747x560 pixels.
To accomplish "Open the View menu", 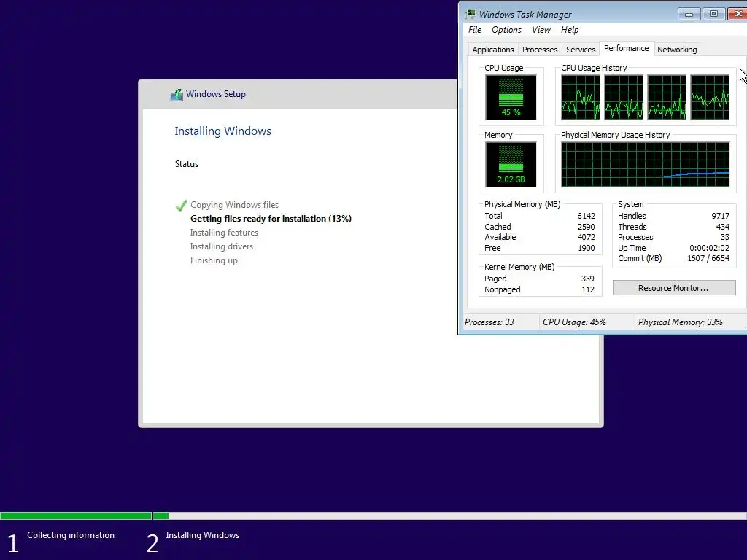I will tap(541, 29).
